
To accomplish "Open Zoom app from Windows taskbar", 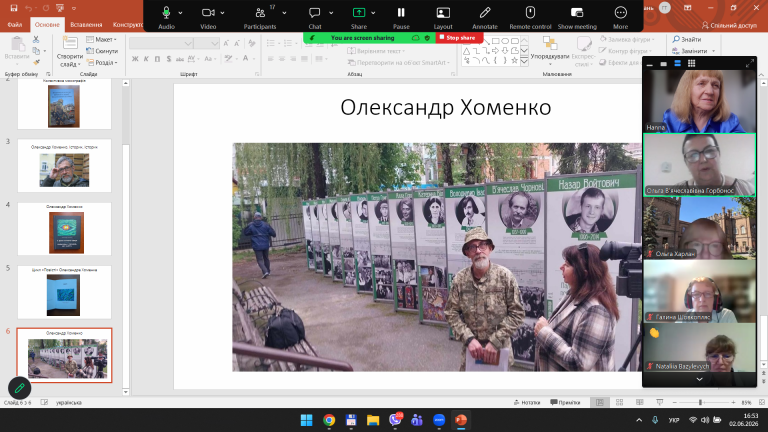I will click(439, 420).
